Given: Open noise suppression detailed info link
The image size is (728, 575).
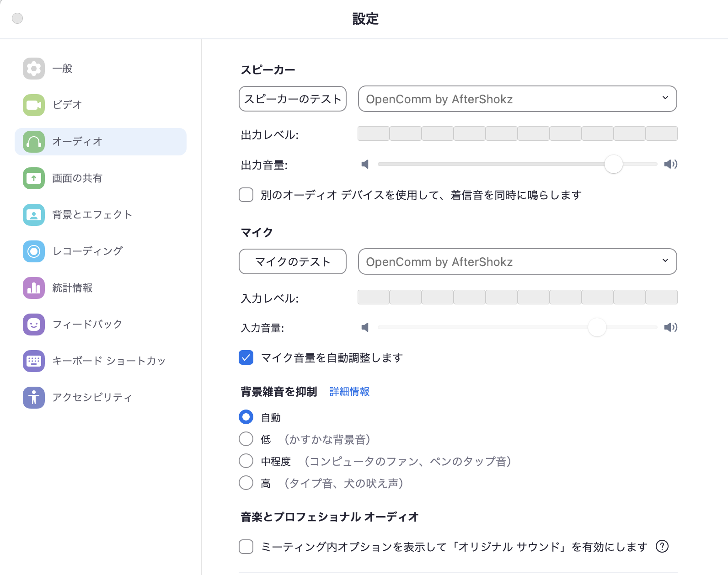Looking at the screenshot, I should 349,392.
